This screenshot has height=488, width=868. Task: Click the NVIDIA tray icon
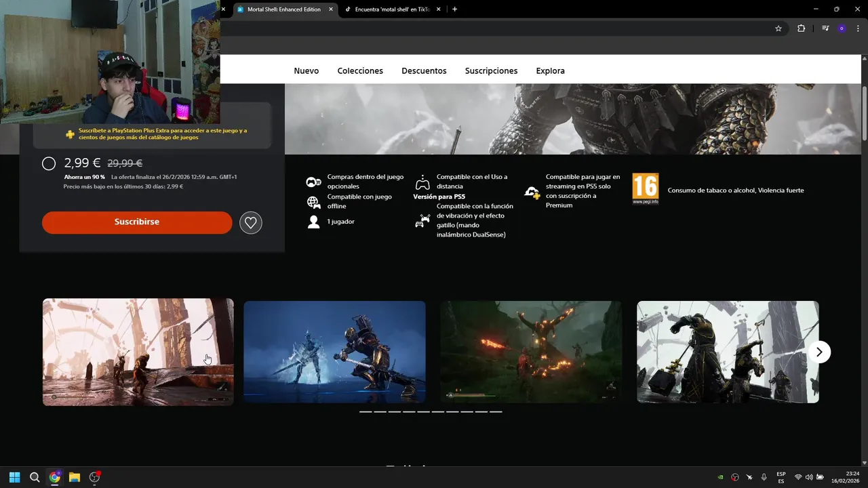(720, 477)
